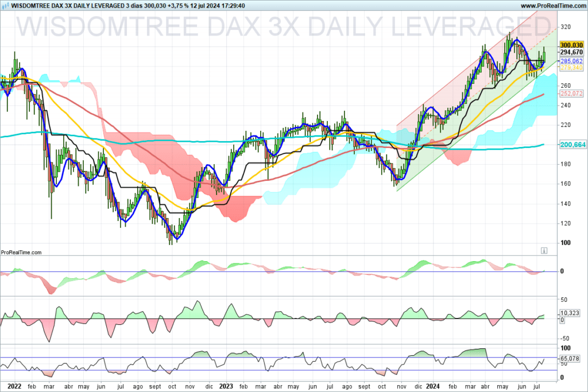Click the 300,030 current price label
The height and width of the screenshot is (392, 588).
(x=571, y=45)
